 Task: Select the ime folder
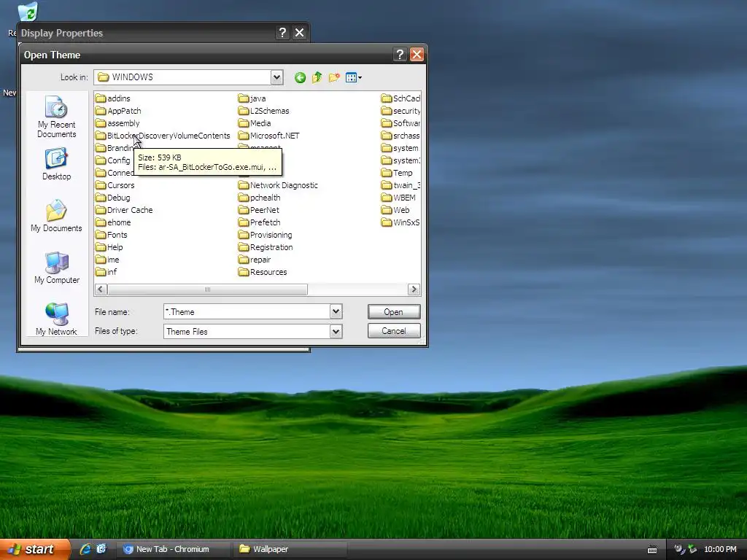(x=107, y=260)
